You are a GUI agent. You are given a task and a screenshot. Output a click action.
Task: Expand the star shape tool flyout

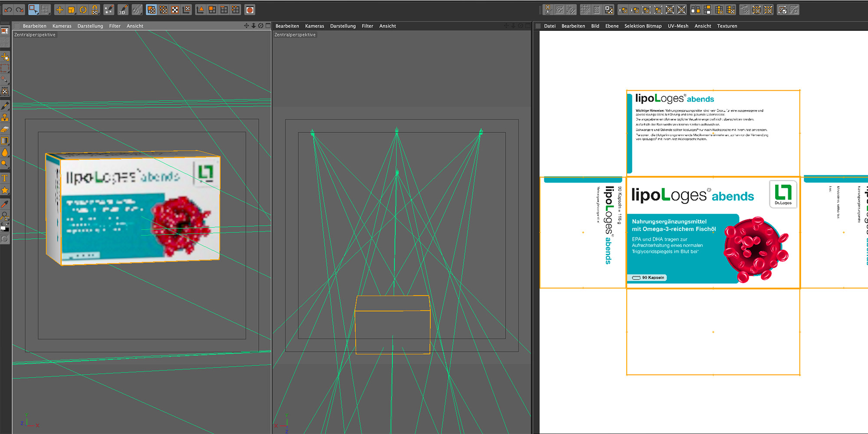point(5,191)
